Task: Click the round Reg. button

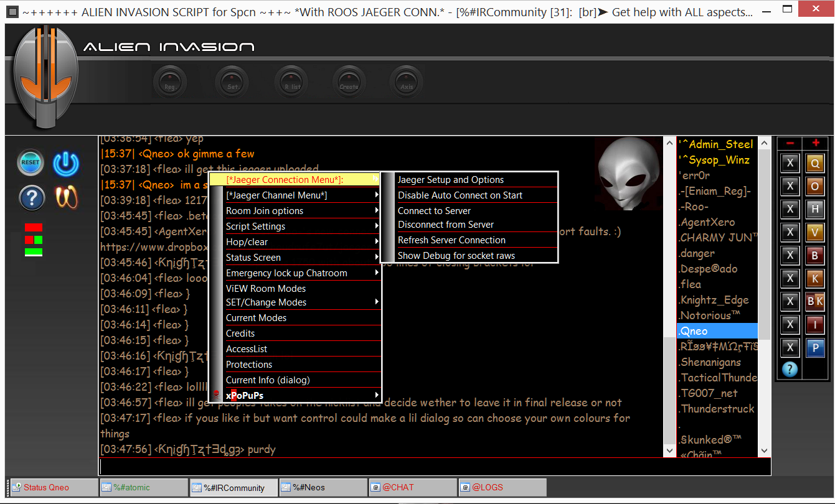Action: [x=169, y=82]
